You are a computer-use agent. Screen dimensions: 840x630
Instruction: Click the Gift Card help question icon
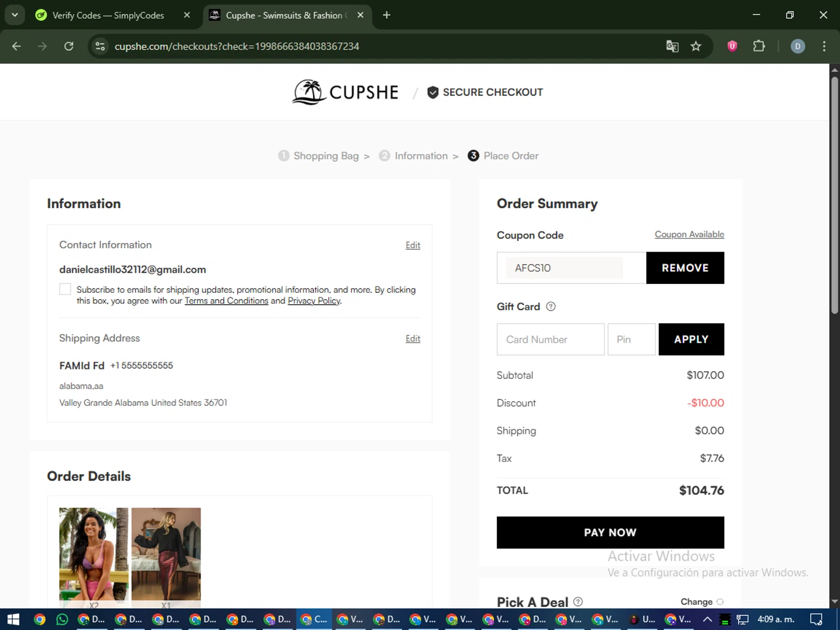tap(550, 306)
